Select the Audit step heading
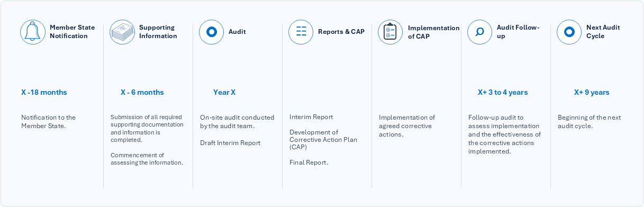This screenshot has height=207, width=644. tap(237, 32)
